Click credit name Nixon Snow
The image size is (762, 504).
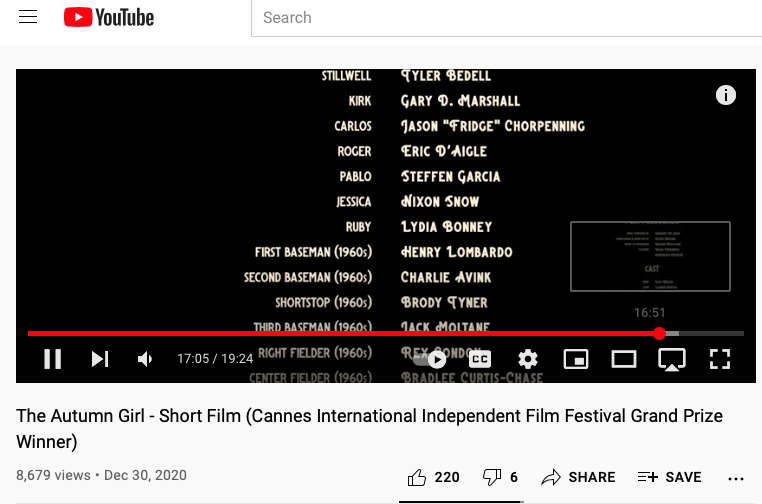[x=439, y=202]
